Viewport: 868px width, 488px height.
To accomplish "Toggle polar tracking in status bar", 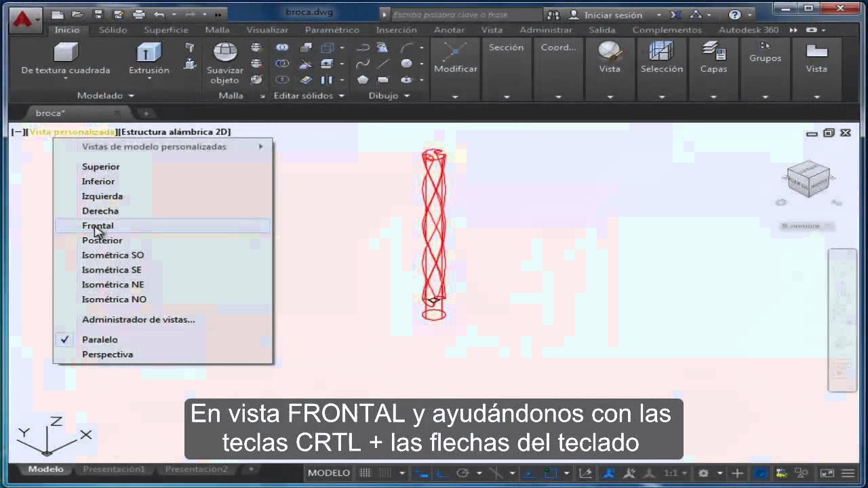I will pos(463,473).
